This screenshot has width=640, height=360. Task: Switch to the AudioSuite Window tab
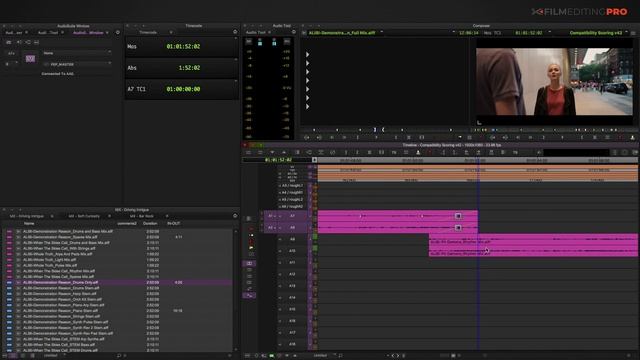point(88,33)
